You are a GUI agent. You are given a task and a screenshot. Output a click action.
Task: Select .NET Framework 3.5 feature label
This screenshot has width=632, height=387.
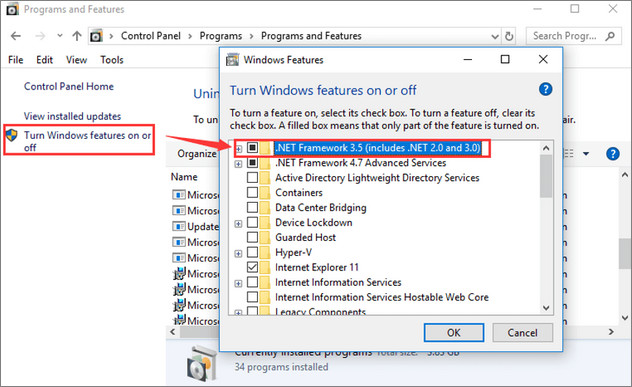click(378, 148)
